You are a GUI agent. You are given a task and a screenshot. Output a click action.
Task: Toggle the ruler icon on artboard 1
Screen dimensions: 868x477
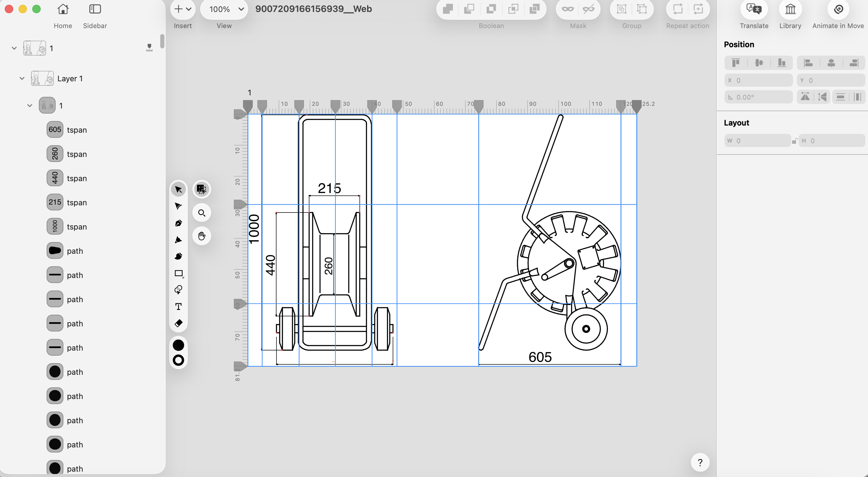[x=149, y=48]
